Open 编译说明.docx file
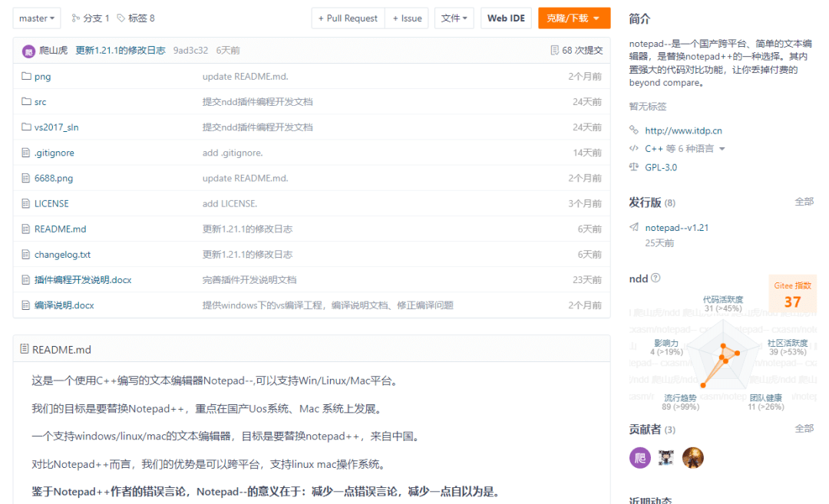This screenshot has height=504, width=829. tap(64, 305)
